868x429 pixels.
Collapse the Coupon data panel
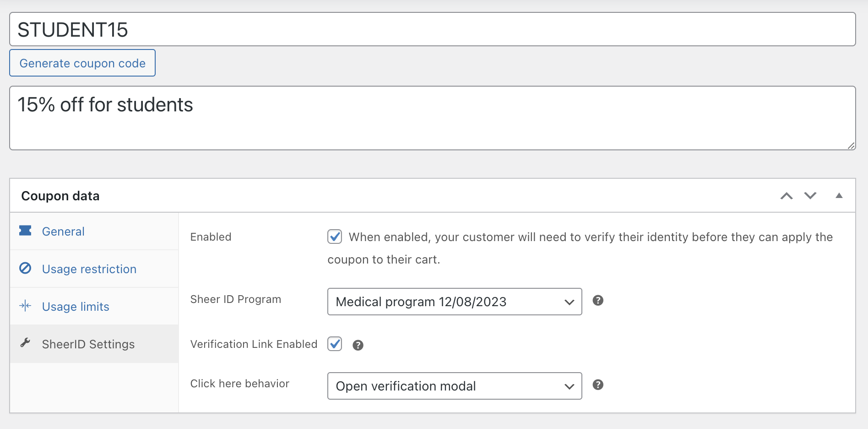point(839,196)
